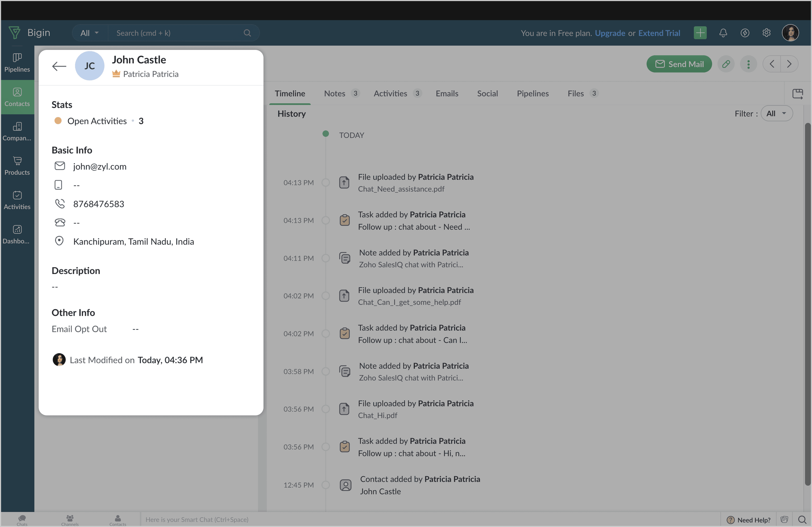Open the help compass icon in header
This screenshot has width=812, height=527.
point(745,33)
